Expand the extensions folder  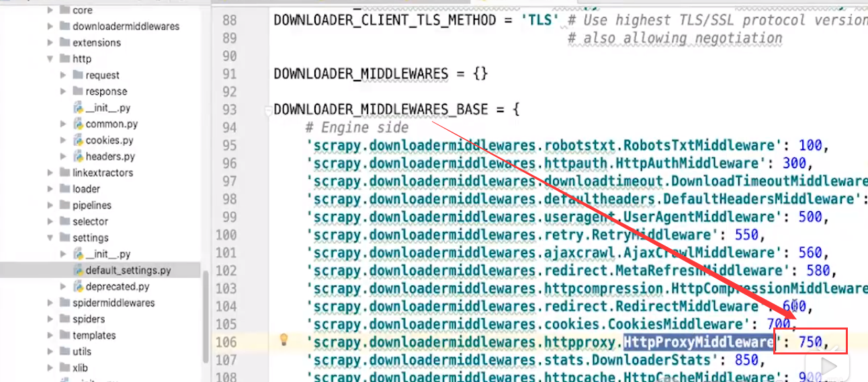50,42
